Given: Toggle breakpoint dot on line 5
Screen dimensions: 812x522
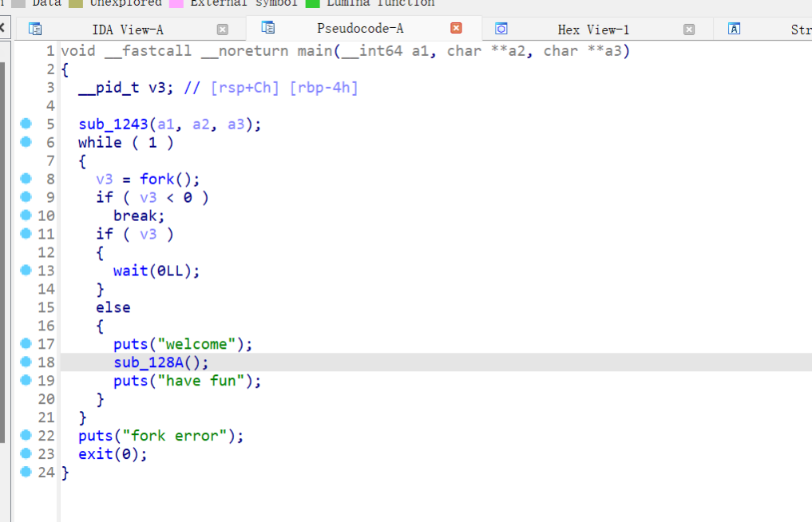Looking at the screenshot, I should (26, 124).
